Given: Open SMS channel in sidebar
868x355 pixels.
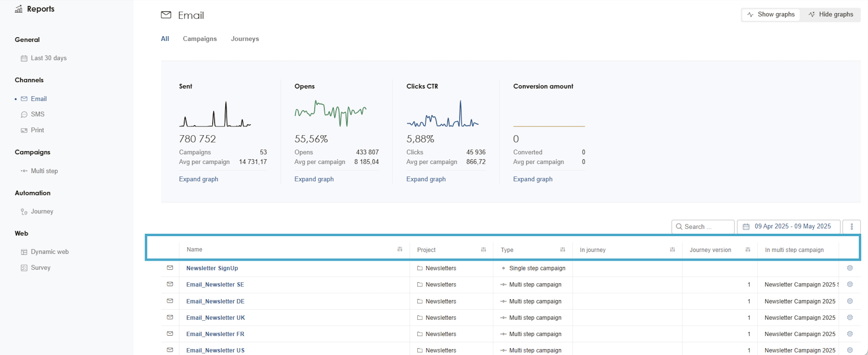Looking at the screenshot, I should click(37, 114).
